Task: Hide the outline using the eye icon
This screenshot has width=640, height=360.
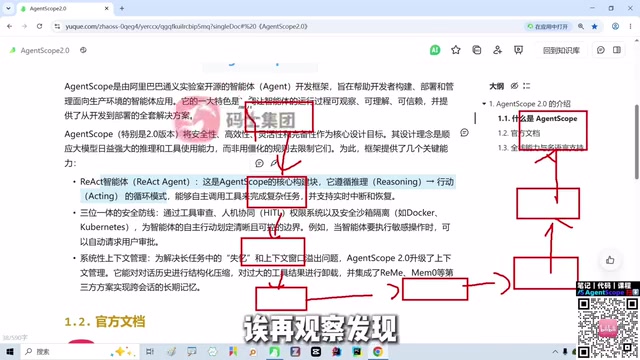Action: [514, 86]
